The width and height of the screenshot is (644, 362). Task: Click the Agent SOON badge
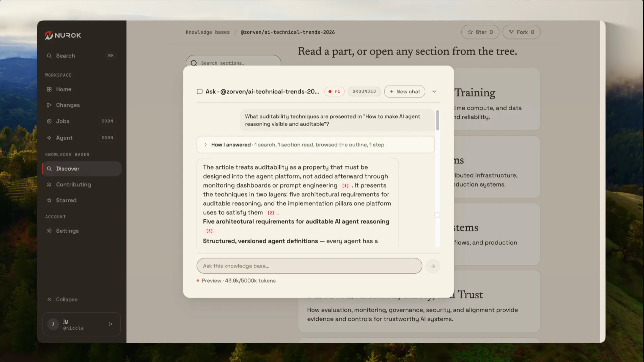[107, 138]
